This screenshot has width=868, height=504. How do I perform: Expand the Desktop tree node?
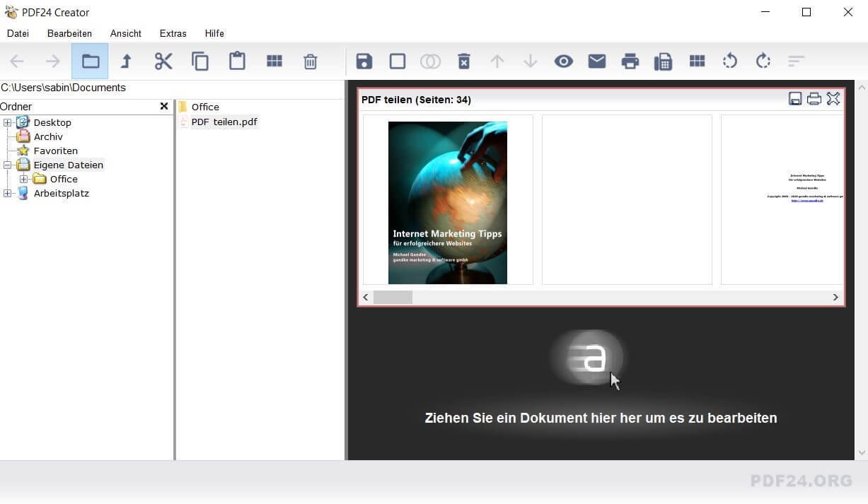pyautogui.click(x=8, y=122)
